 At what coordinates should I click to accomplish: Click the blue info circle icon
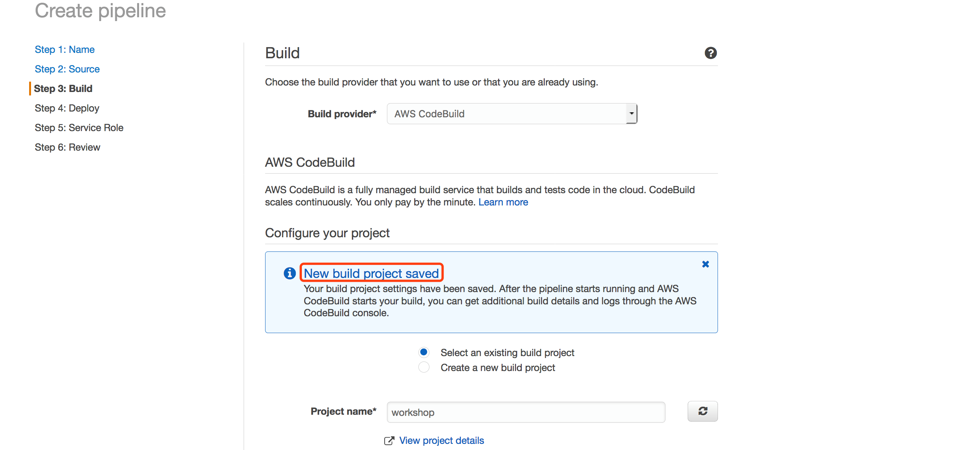pyautogui.click(x=289, y=273)
